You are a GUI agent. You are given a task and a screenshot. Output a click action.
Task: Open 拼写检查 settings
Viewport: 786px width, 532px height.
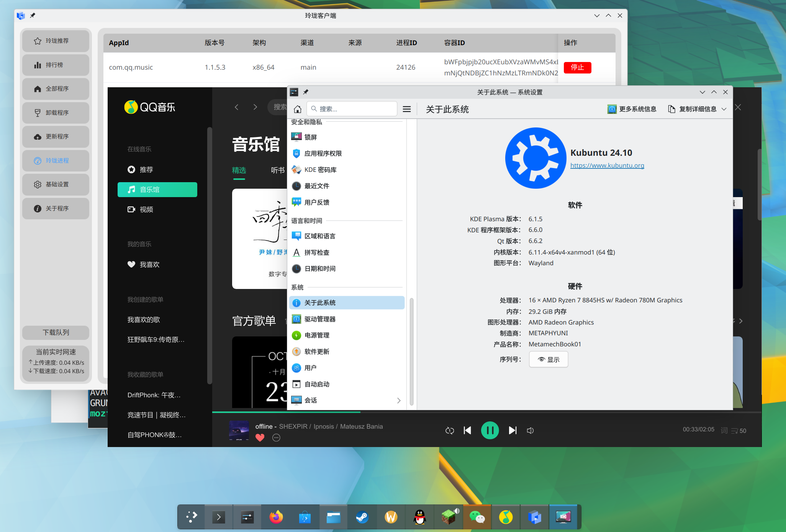pos(347,253)
